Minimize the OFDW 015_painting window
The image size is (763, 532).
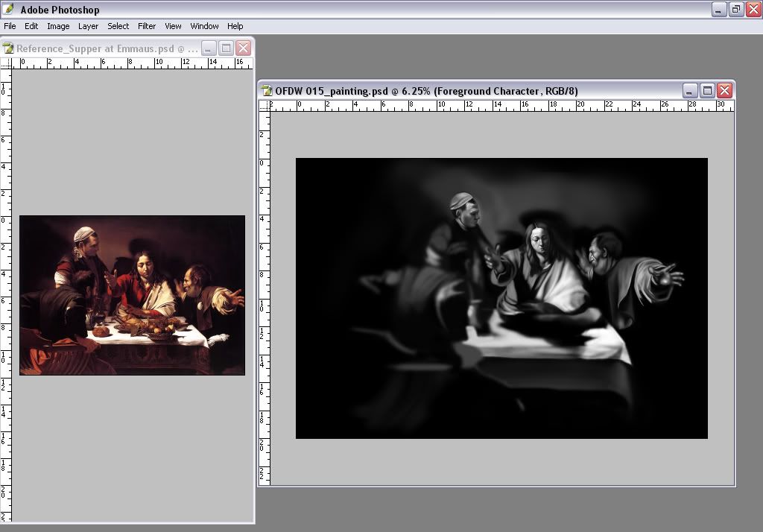coord(690,91)
